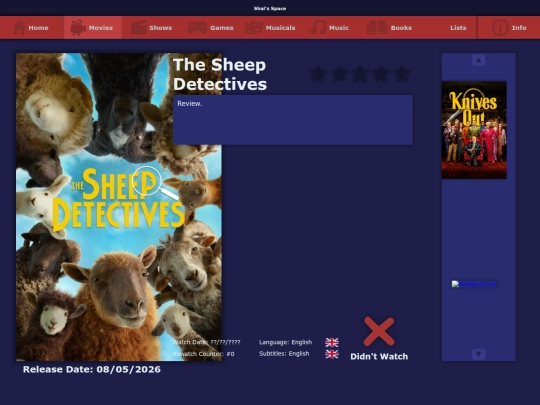Go to the Books section
The height and width of the screenshot is (405, 540).
click(389, 28)
